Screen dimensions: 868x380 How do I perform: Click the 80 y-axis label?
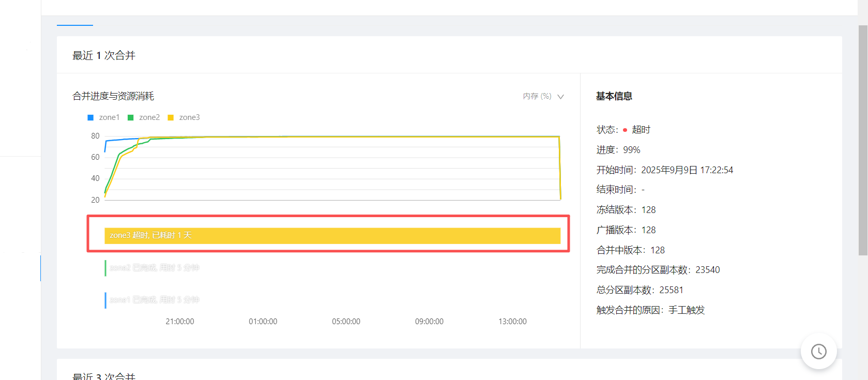[95, 136]
